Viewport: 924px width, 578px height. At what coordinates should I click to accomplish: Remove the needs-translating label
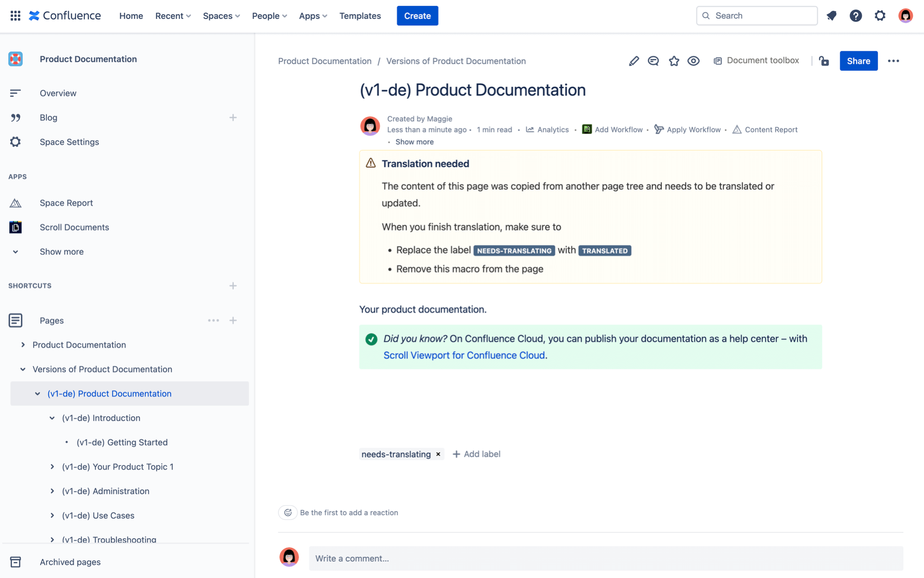point(438,454)
